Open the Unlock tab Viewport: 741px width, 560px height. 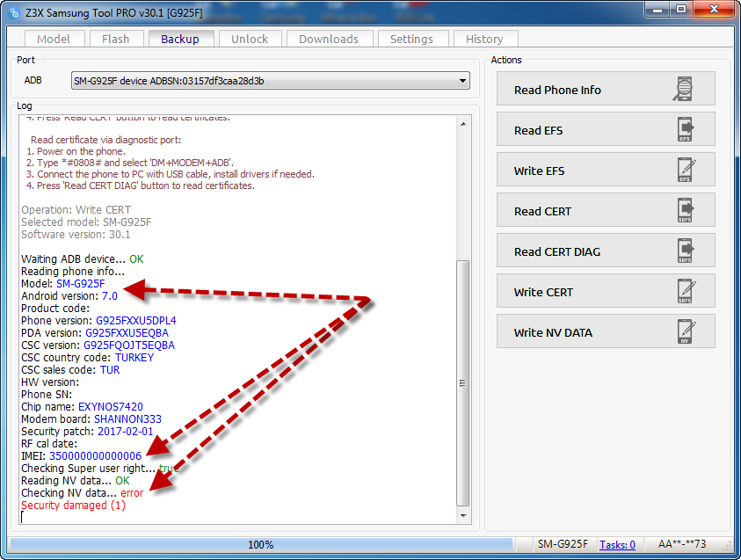coord(250,39)
